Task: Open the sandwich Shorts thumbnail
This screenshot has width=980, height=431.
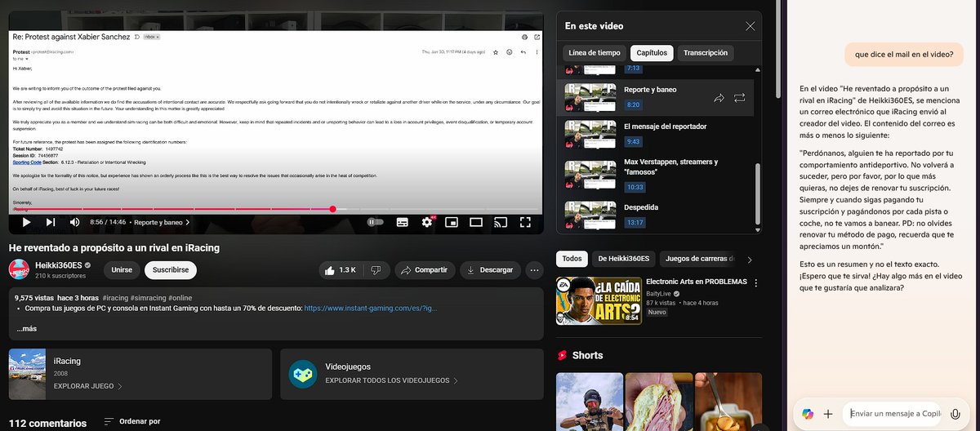Action: coord(657,402)
